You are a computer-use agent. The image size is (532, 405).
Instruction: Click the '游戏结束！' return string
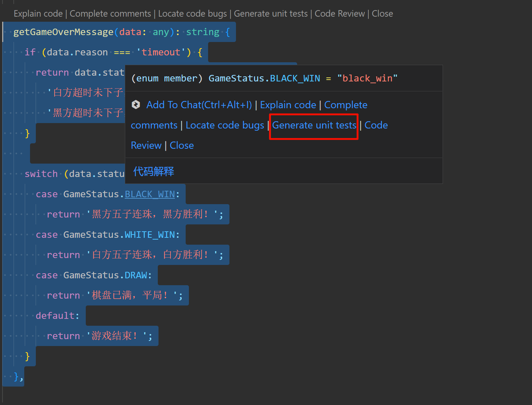click(114, 336)
